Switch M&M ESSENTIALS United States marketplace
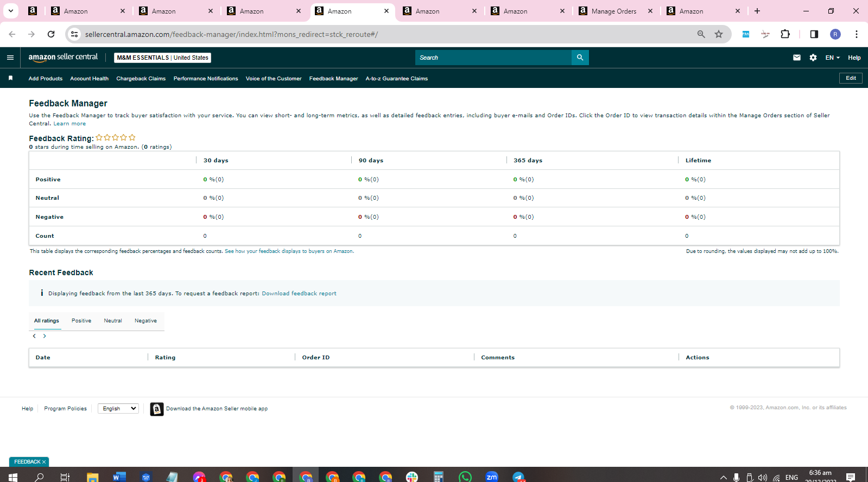 163,58
